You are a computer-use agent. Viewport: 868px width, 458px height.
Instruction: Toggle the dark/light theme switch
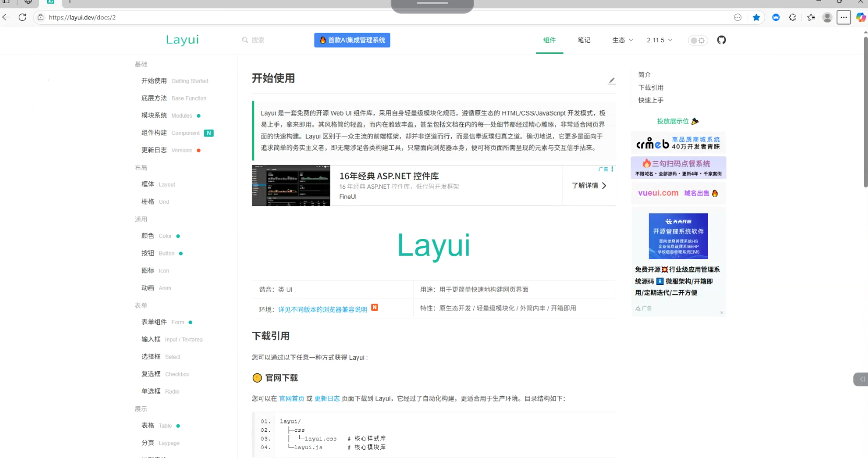click(698, 40)
